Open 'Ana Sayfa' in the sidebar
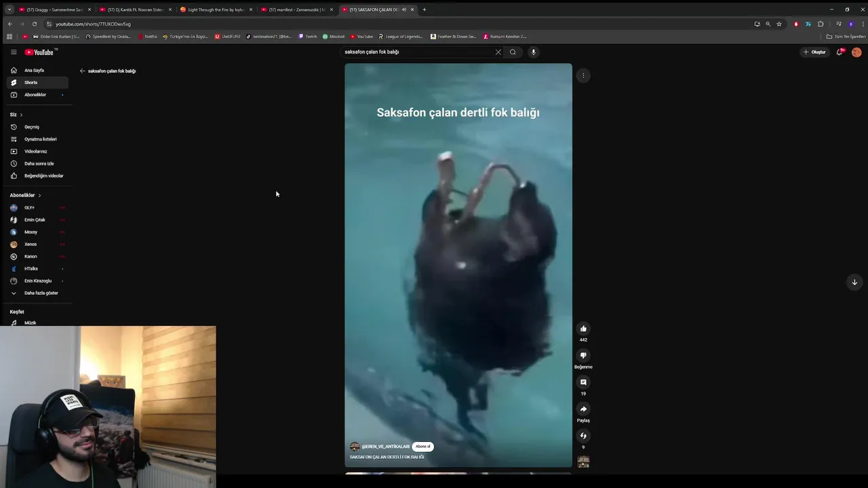Viewport: 868px width, 488px height. coord(37,70)
